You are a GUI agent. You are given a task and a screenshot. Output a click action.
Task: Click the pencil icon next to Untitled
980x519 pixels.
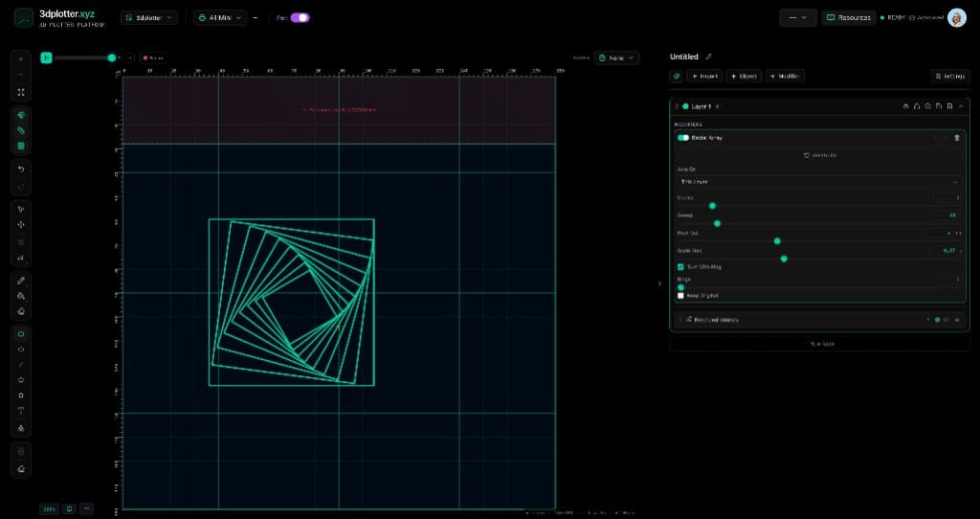click(709, 56)
